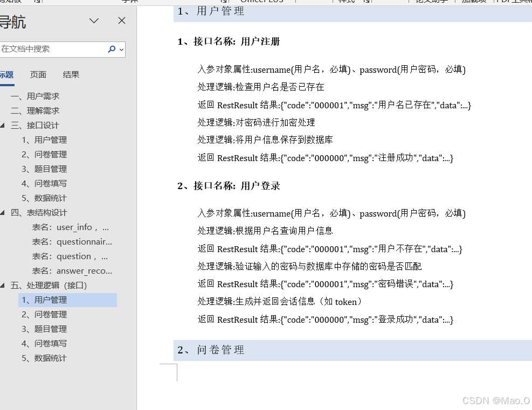This screenshot has width=532, height=410.
Task: Collapse the 五、处理逻辑 (接口) heading tree
Action: click(x=3, y=285)
